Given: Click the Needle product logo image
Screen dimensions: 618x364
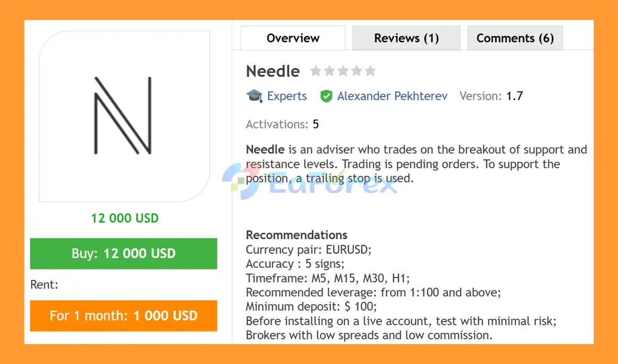Looking at the screenshot, I should 124,116.
